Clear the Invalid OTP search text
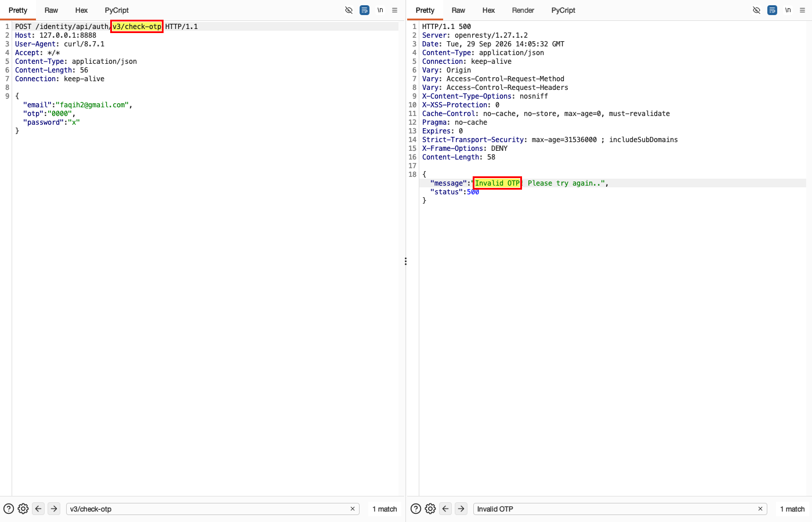 760,509
